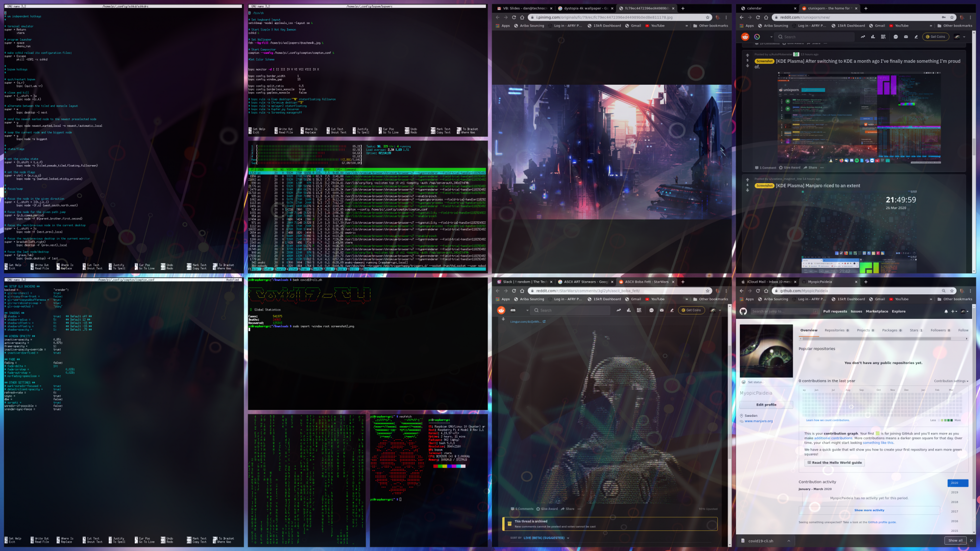The width and height of the screenshot is (980, 551).
Task: Open the user account dropdown in StarWars window
Action: (x=715, y=310)
